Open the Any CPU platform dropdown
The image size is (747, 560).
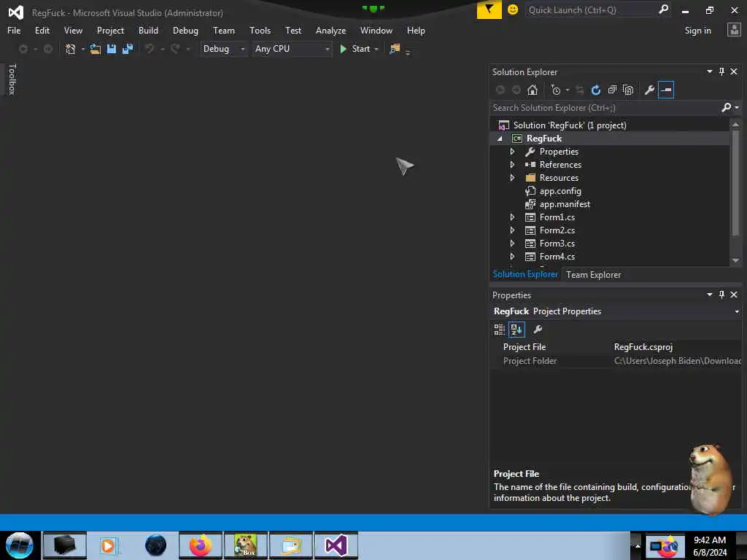[292, 49]
